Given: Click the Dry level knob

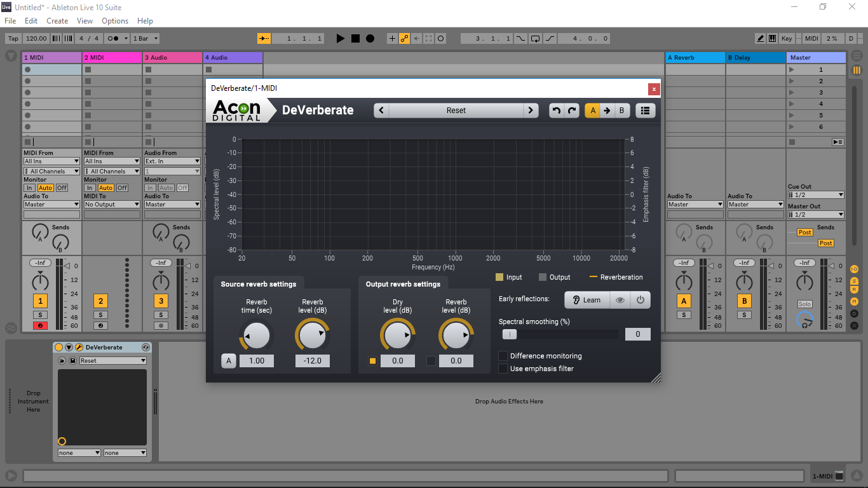Looking at the screenshot, I should pyautogui.click(x=398, y=335).
